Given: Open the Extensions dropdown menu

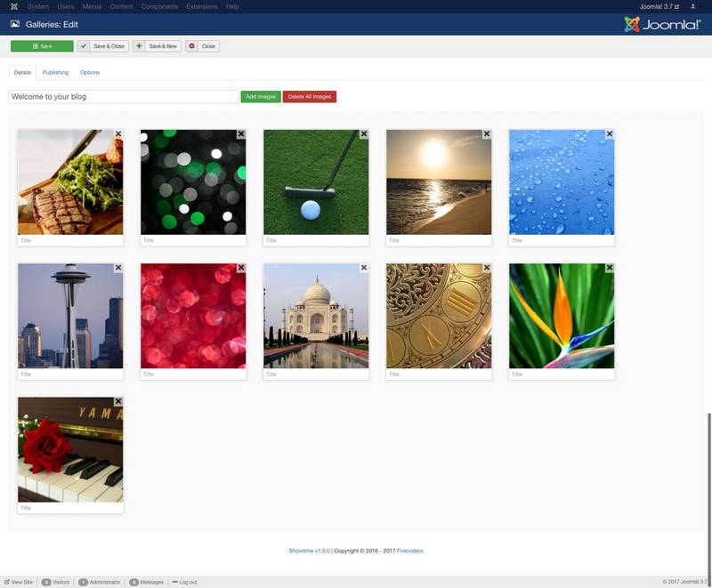Looking at the screenshot, I should click(x=201, y=6).
